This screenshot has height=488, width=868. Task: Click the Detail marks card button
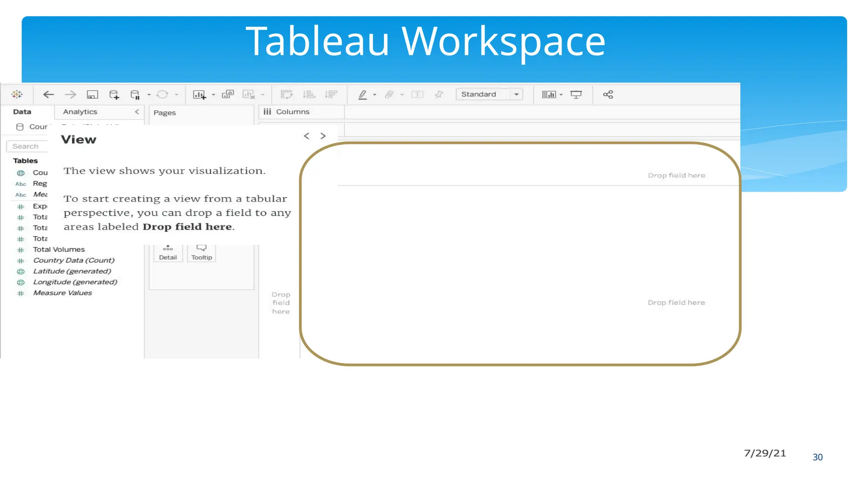[168, 253]
